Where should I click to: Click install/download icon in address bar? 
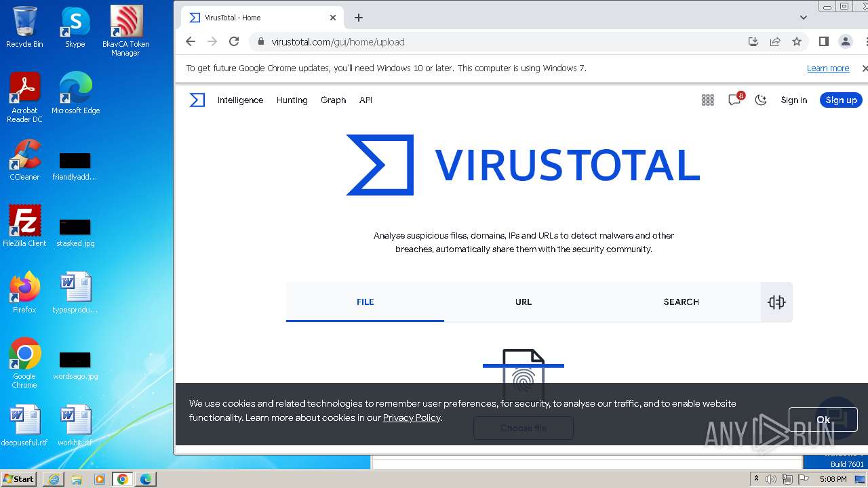(753, 41)
